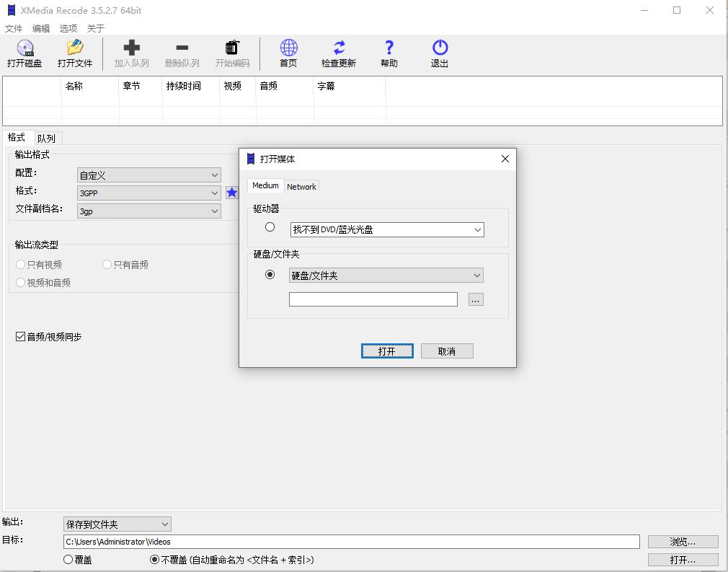This screenshot has height=572, width=728.
Task: Toggle the 音频/视频同步 checkbox
Action: [20, 336]
